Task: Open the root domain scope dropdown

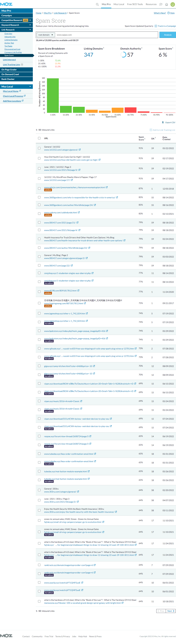Action: click(x=45, y=35)
